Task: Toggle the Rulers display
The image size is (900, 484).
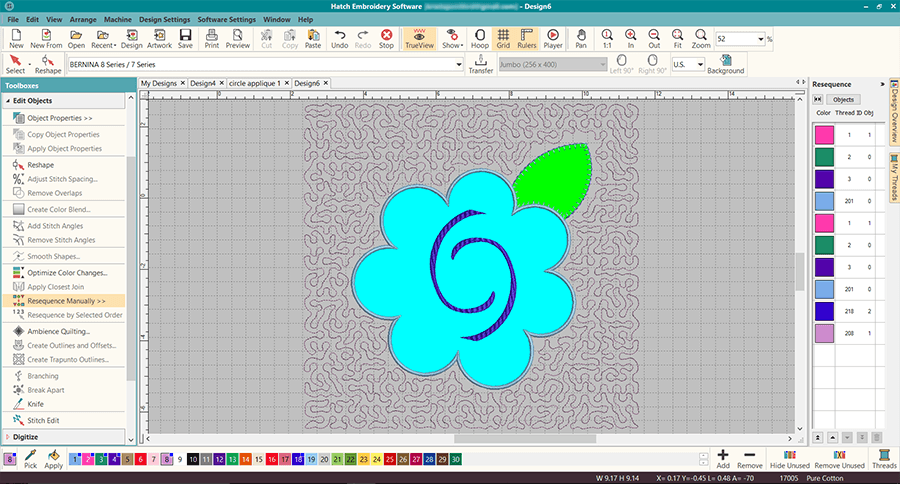Action: pyautogui.click(x=526, y=39)
